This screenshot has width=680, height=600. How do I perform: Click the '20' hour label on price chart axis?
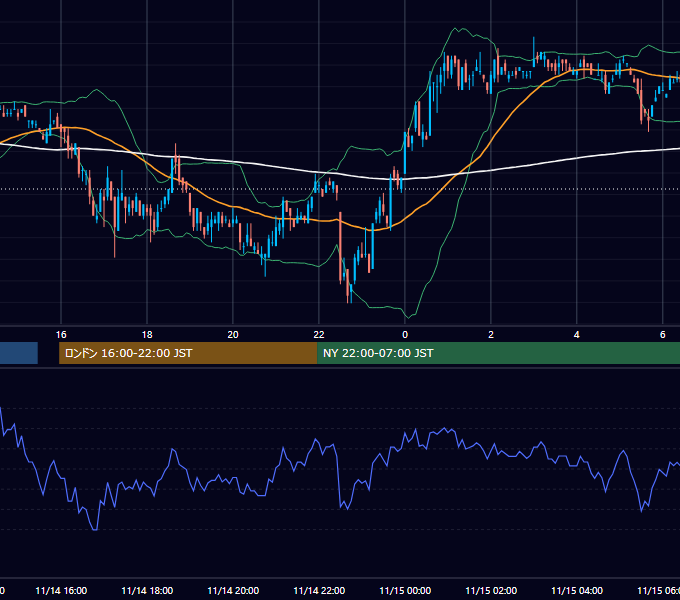tap(233, 334)
